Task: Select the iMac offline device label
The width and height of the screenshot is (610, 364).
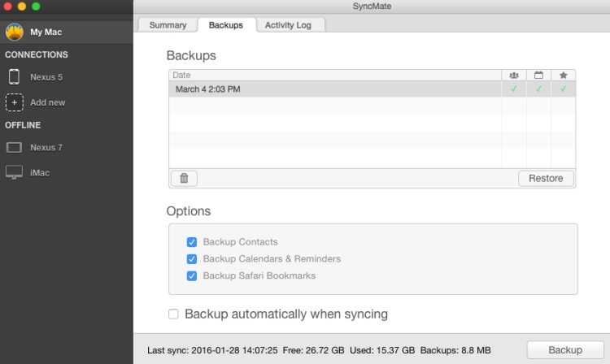Action: pyautogui.click(x=40, y=173)
